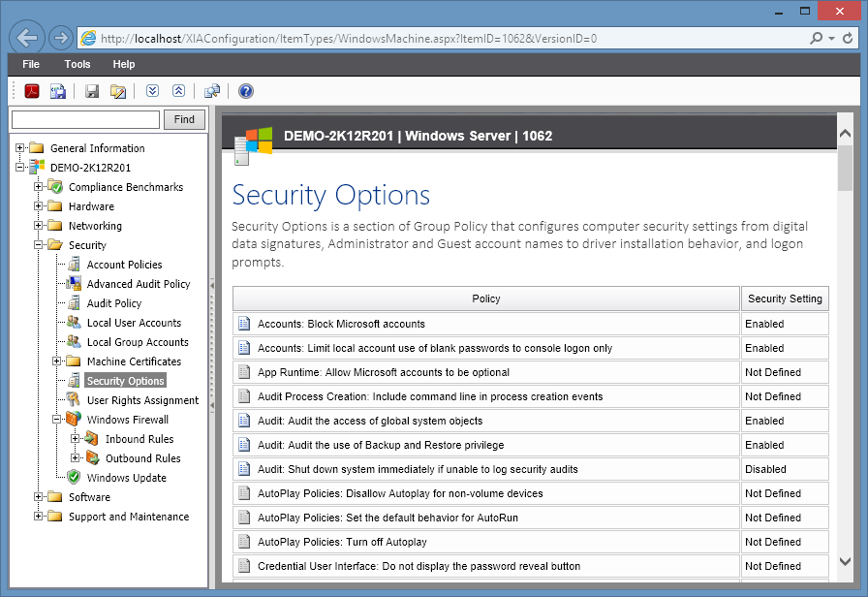The image size is (868, 597).
Task: Expand the Compliance Benchmarks node
Action: pyautogui.click(x=38, y=187)
